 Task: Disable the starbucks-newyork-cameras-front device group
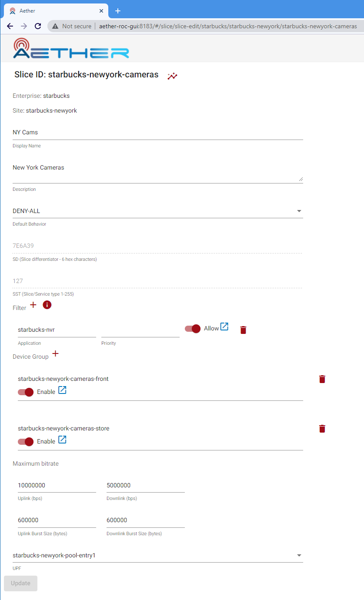point(26,392)
